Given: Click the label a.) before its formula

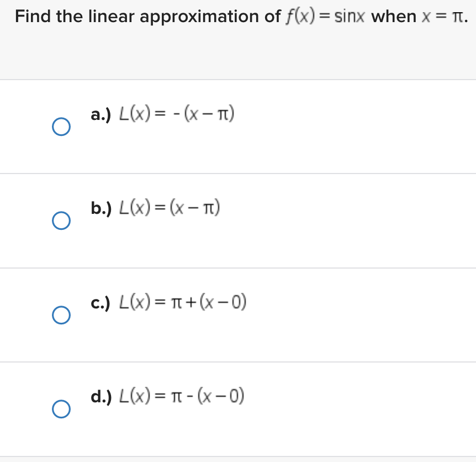Looking at the screenshot, I should 101,113.
